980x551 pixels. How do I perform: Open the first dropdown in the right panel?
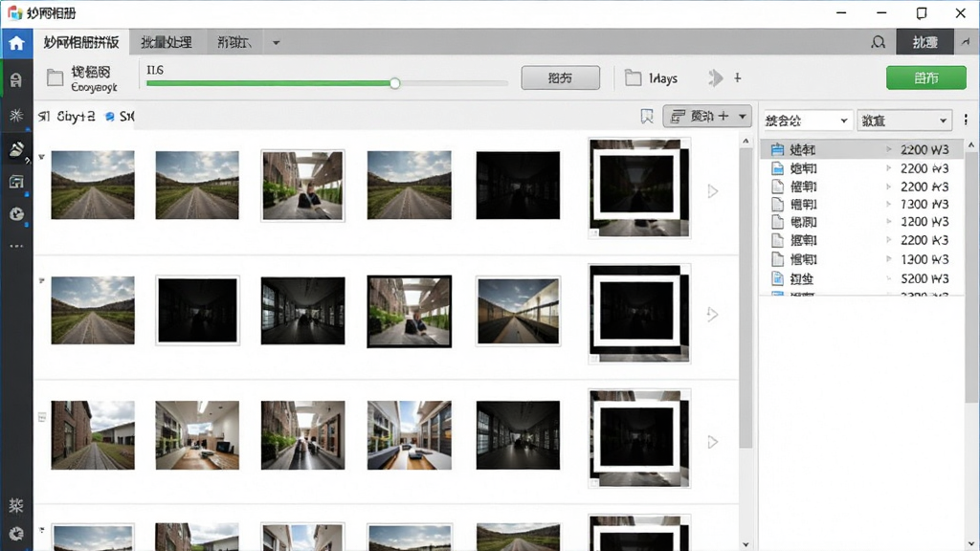(x=806, y=120)
